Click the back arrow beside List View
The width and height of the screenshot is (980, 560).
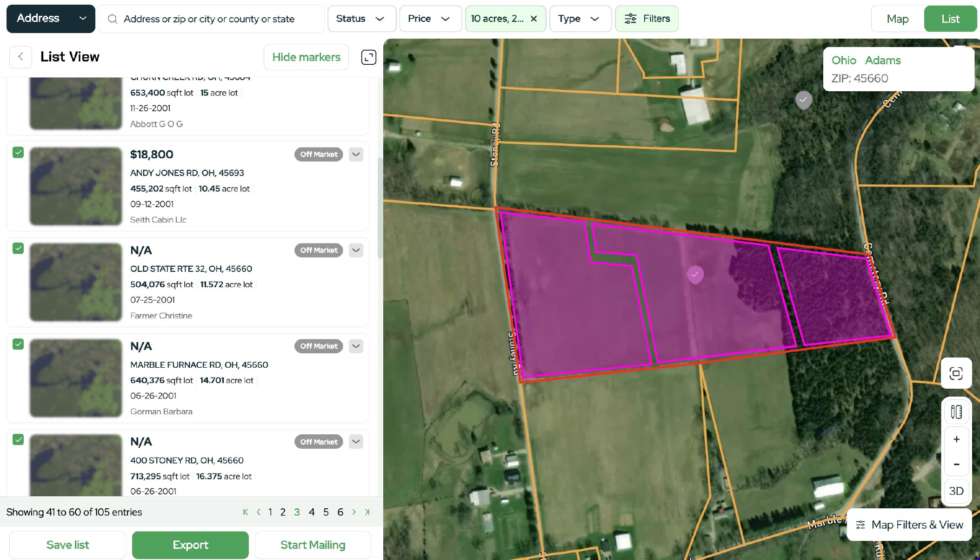(20, 57)
